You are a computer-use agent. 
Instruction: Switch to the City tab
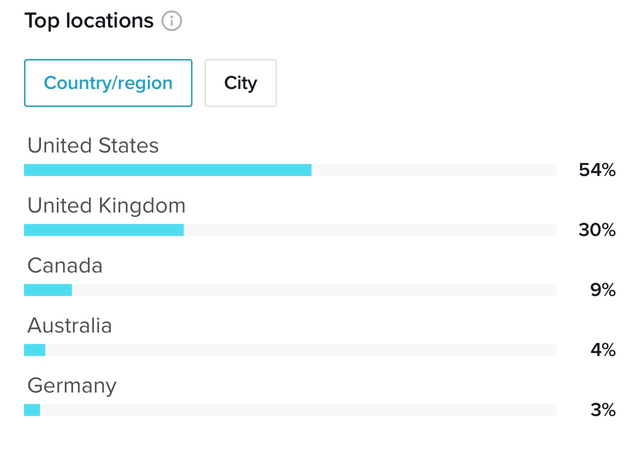pos(240,83)
